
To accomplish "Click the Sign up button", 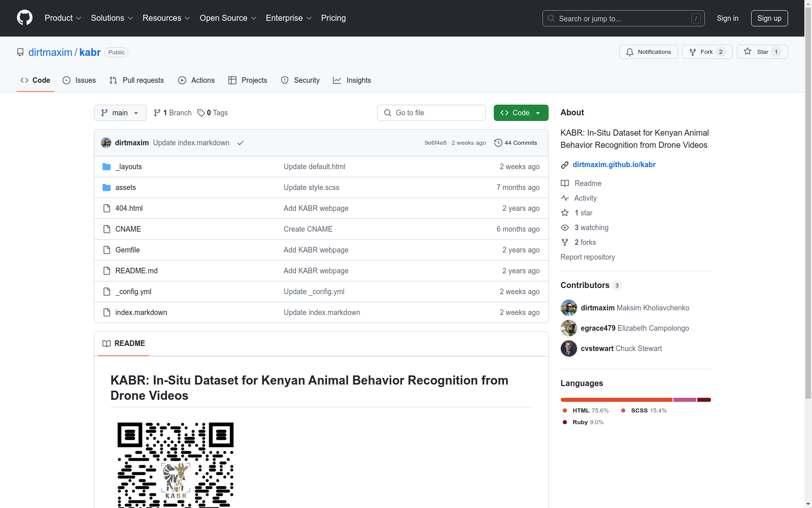I will (769, 18).
